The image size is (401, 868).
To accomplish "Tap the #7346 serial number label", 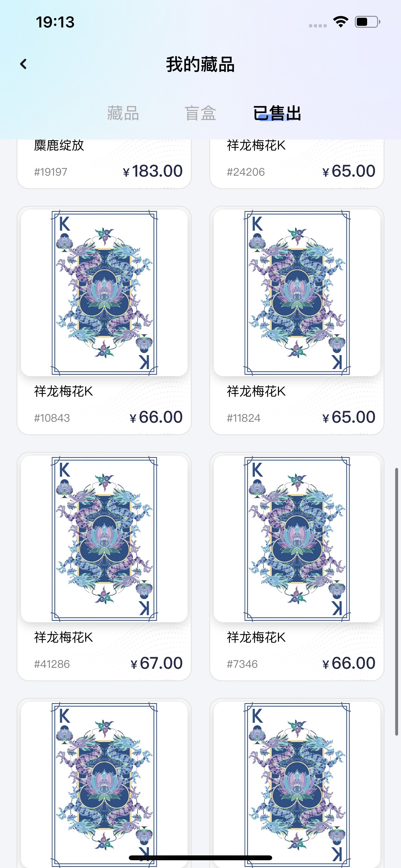I will click(x=242, y=664).
